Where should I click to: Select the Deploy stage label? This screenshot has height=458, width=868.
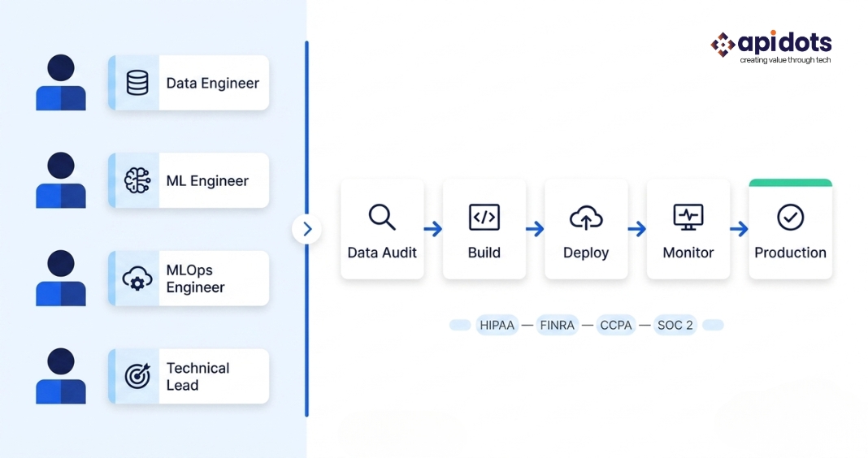click(586, 253)
